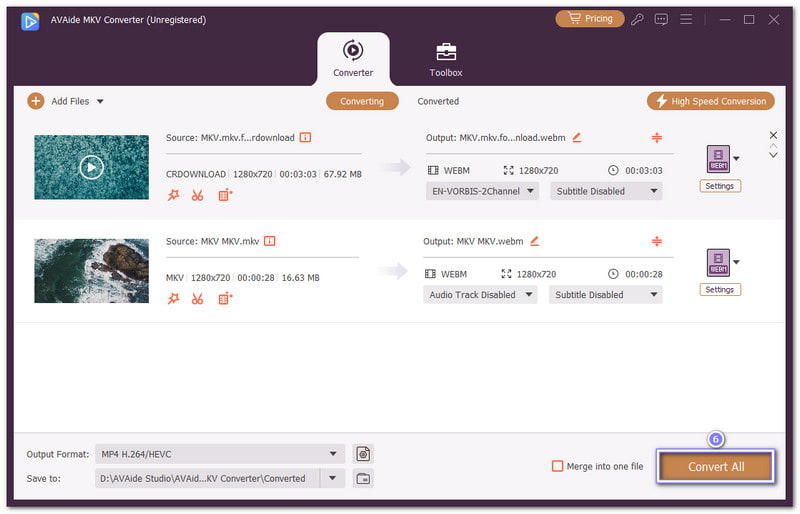Viewport: 800px width, 514px height.
Task: Open the feedback chat icon
Action: (x=661, y=20)
